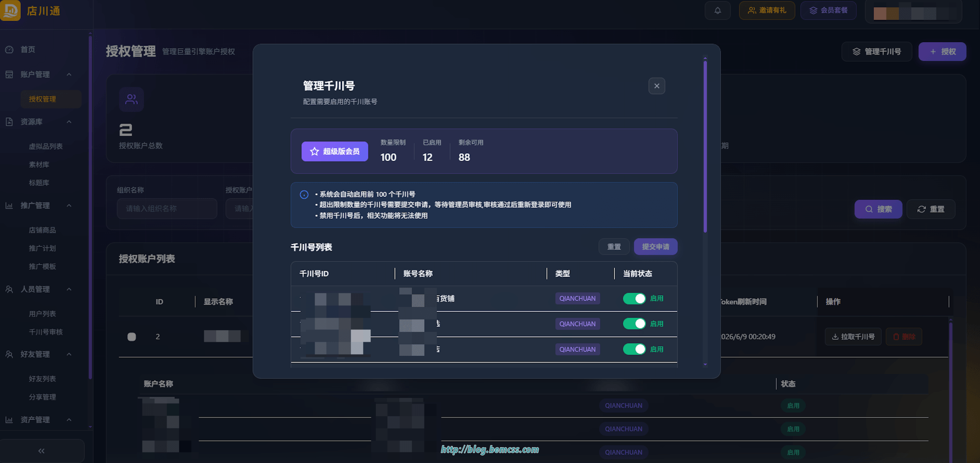Click the 拉取千川号 button
This screenshot has height=463, width=980.
tap(853, 337)
